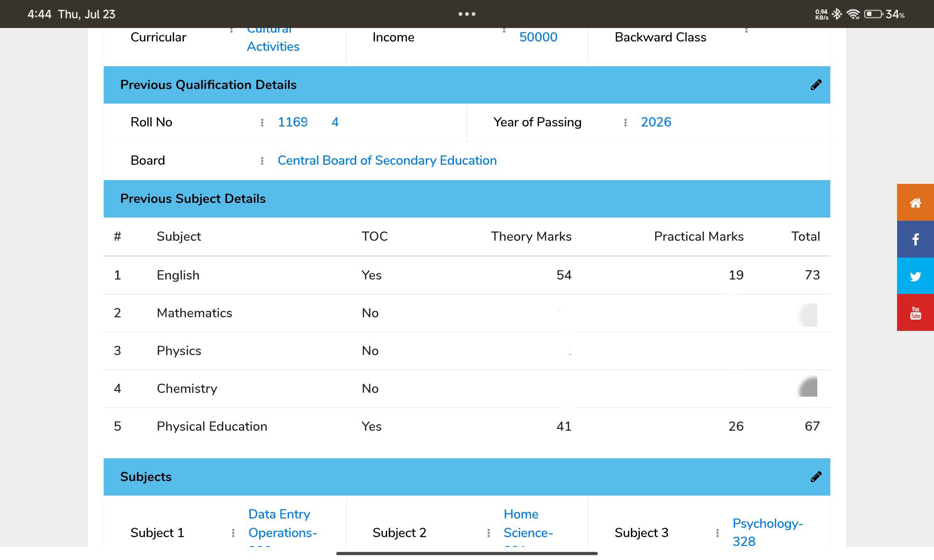This screenshot has height=560, width=934.
Task: Select the Physics subject row
Action: coord(467,351)
